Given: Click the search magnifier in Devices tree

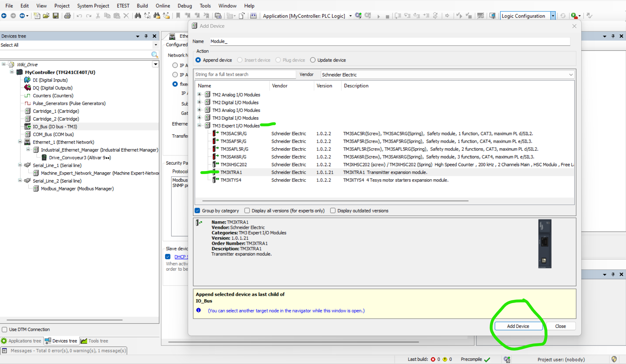Looking at the screenshot, I should pyautogui.click(x=154, y=55).
